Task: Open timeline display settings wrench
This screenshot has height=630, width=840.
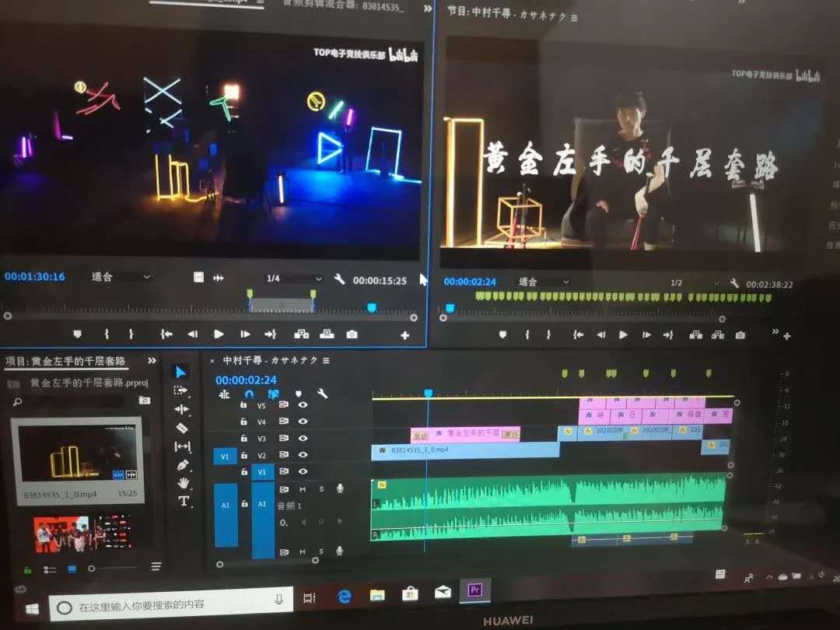Action: [x=322, y=394]
